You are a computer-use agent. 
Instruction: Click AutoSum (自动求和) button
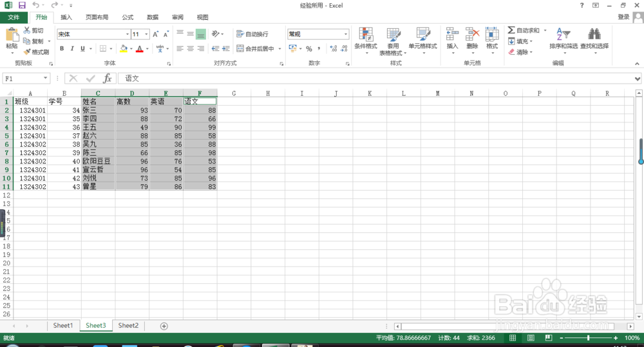[524, 30]
